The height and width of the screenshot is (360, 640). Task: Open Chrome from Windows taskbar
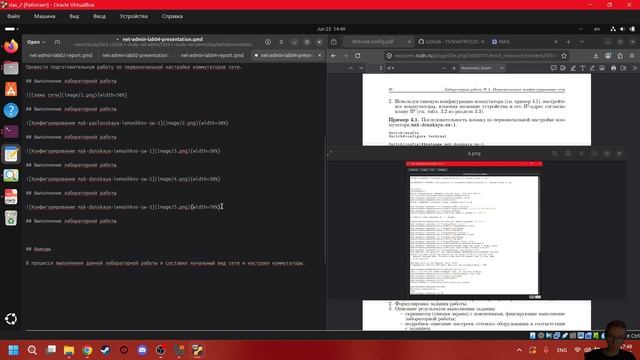(x=87, y=350)
